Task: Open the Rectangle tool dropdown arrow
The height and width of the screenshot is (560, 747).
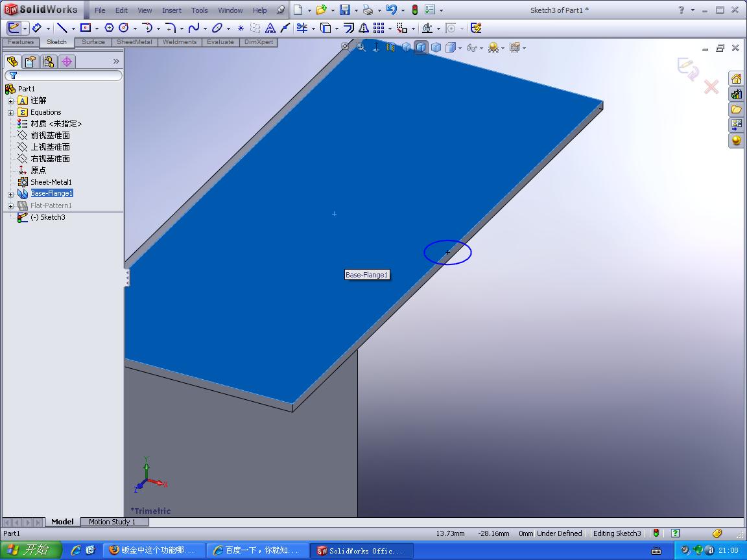Action: pyautogui.click(x=97, y=29)
